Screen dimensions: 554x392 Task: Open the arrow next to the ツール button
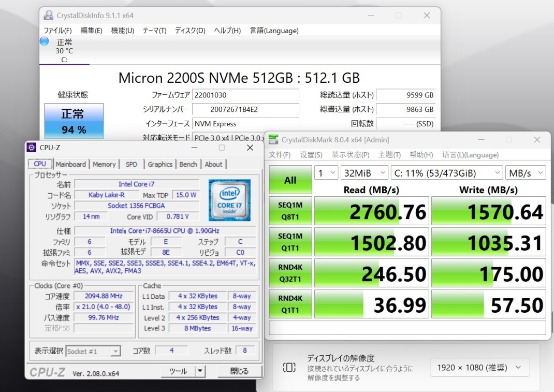click(200, 371)
